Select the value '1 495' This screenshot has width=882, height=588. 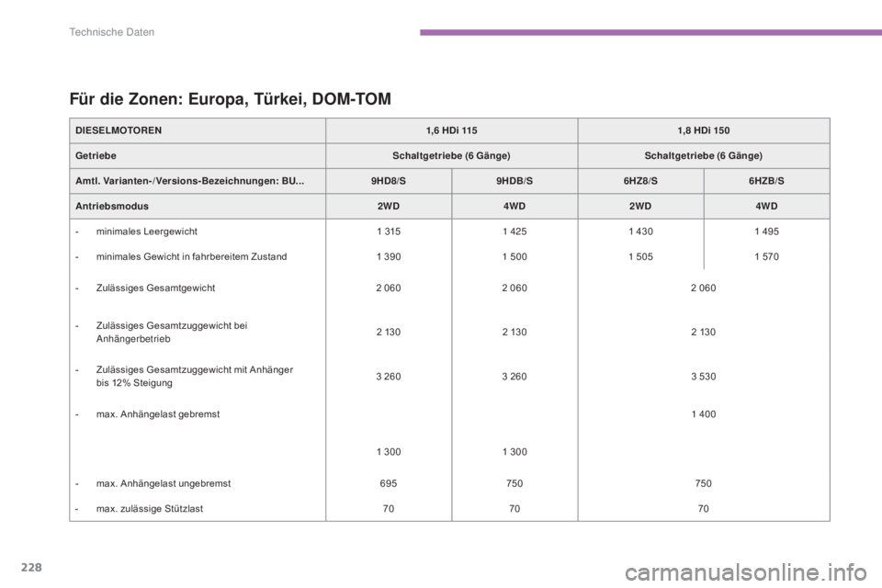pos(766,232)
